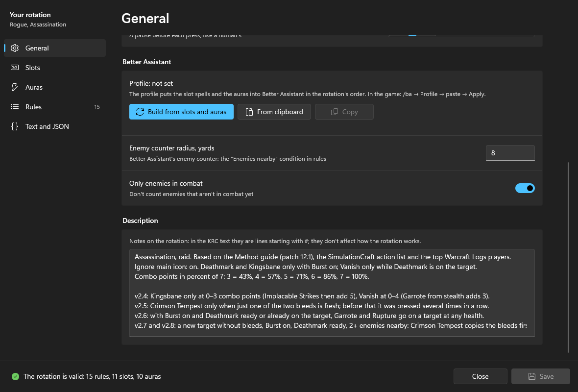The height and width of the screenshot is (392, 578).
Task: Click the green checkmark validity icon
Action: coord(15,376)
